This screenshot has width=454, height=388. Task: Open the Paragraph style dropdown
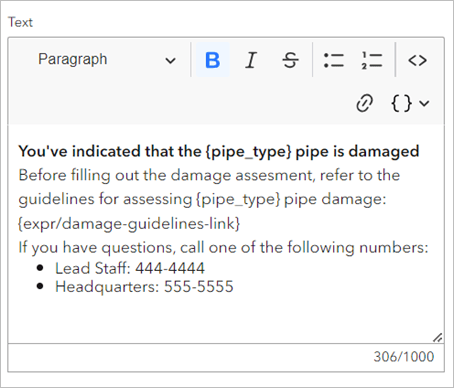pyautogui.click(x=107, y=60)
